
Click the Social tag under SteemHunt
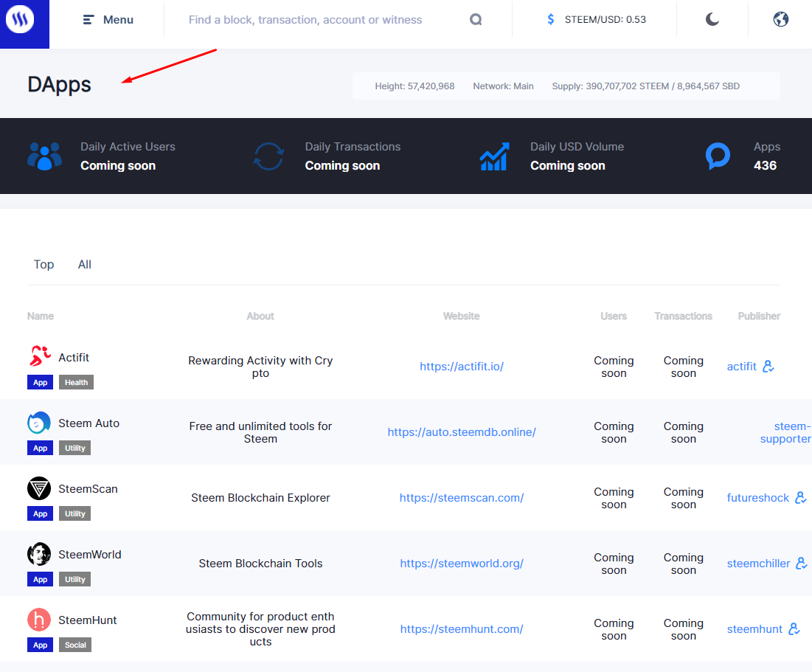75,645
